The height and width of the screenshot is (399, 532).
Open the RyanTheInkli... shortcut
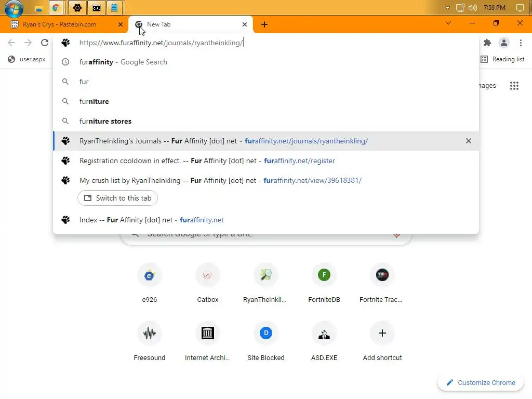point(265,284)
